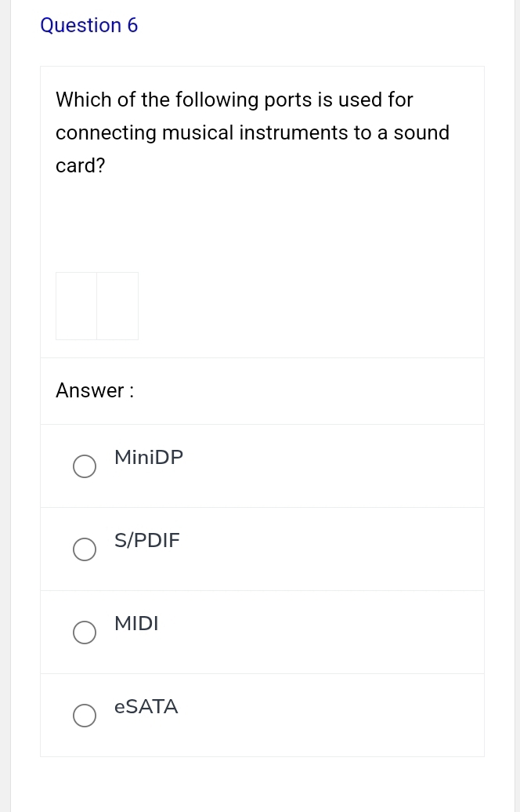
Task: Select the MiniDP radio button
Action: (x=85, y=466)
